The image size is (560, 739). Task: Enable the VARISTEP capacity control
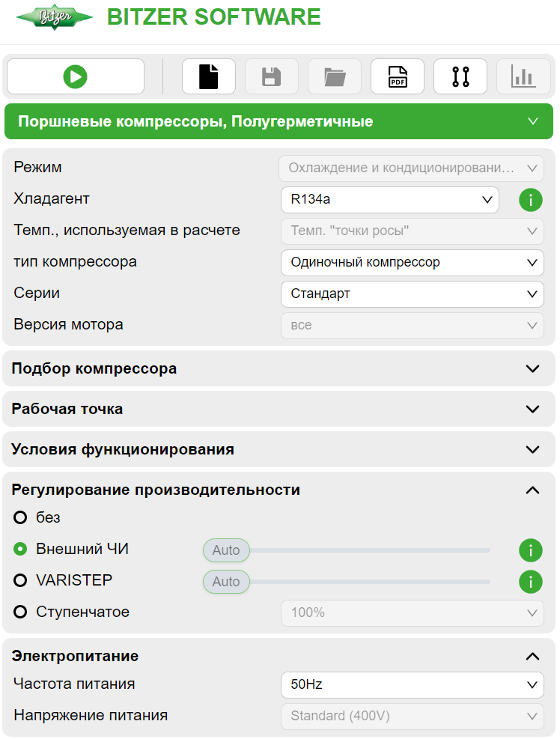coord(20,582)
